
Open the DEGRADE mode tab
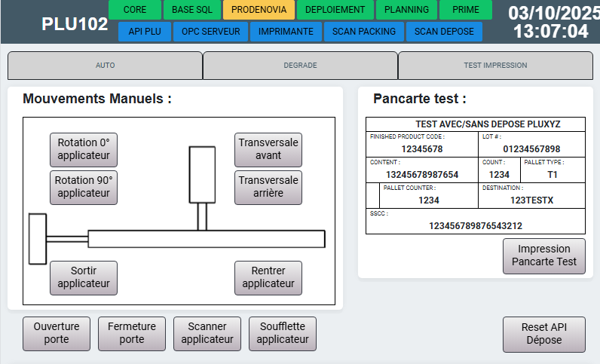(x=300, y=66)
